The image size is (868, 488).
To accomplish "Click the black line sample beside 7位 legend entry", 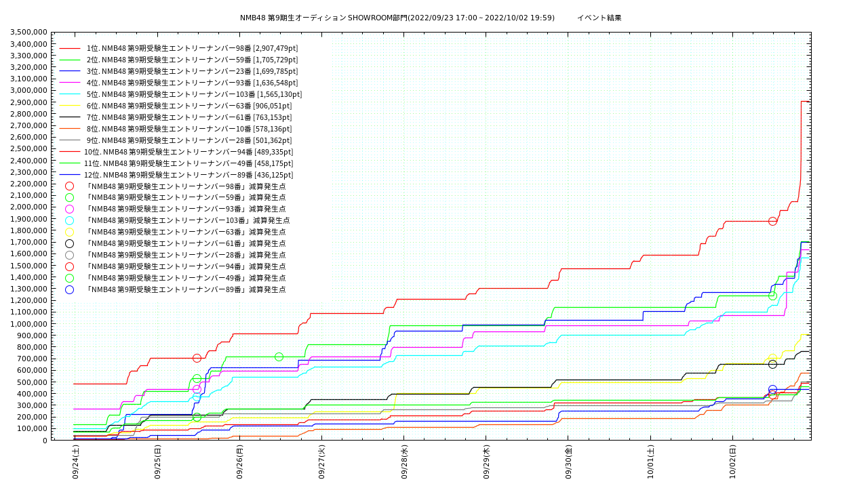I will (x=69, y=118).
